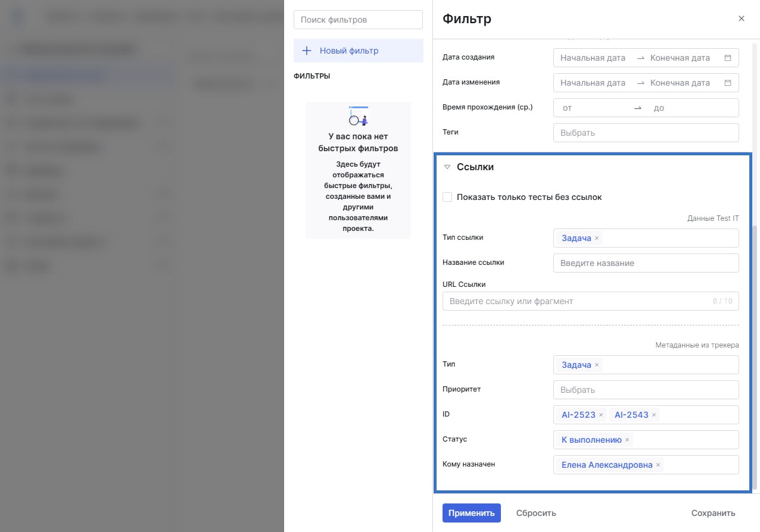Viewport: 760px width, 532px height.
Task: Open the 'Теги' dropdown
Action: click(x=646, y=133)
